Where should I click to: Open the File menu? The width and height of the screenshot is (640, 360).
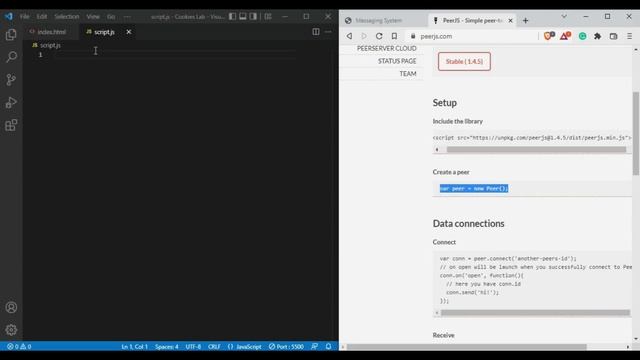coord(24,17)
